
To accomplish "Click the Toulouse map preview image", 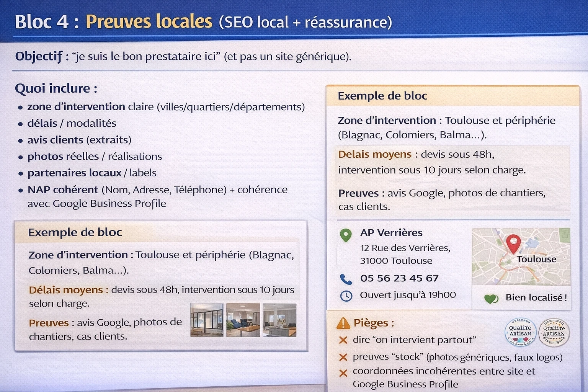I will pos(521,256).
